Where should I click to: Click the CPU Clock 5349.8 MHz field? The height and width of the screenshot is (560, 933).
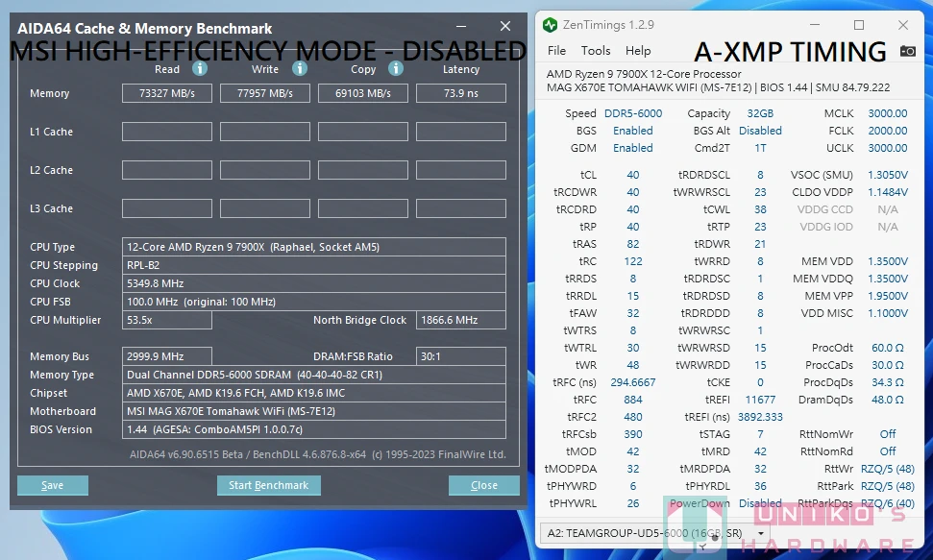(x=314, y=283)
